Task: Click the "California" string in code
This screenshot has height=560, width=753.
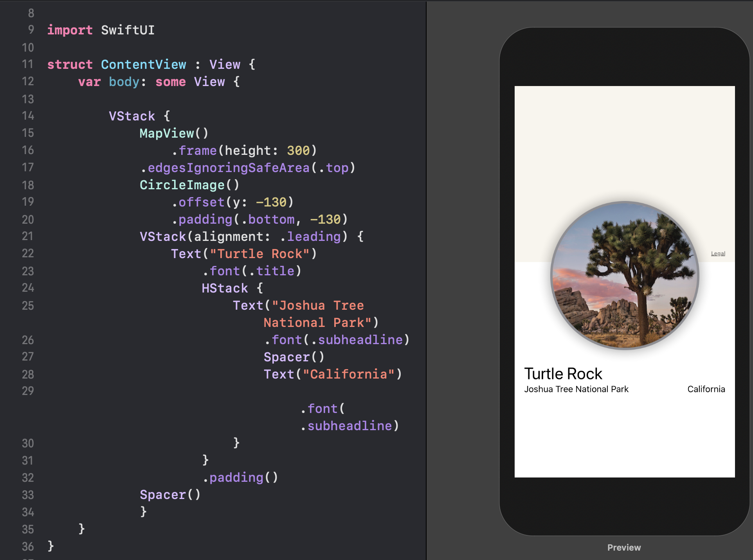Action: tap(348, 374)
